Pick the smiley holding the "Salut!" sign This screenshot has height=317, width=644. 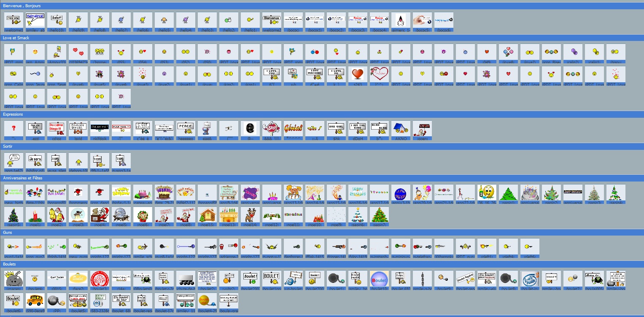57,20
